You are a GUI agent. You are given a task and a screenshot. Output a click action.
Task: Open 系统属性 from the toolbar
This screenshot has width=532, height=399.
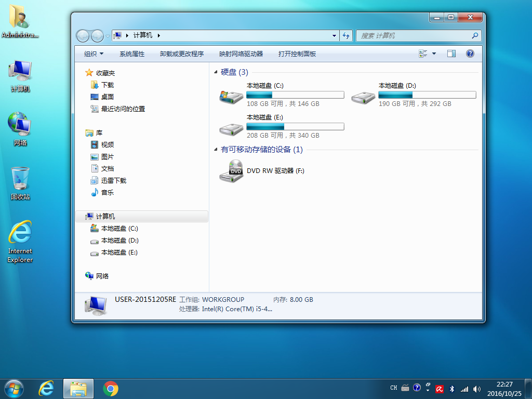pos(132,54)
